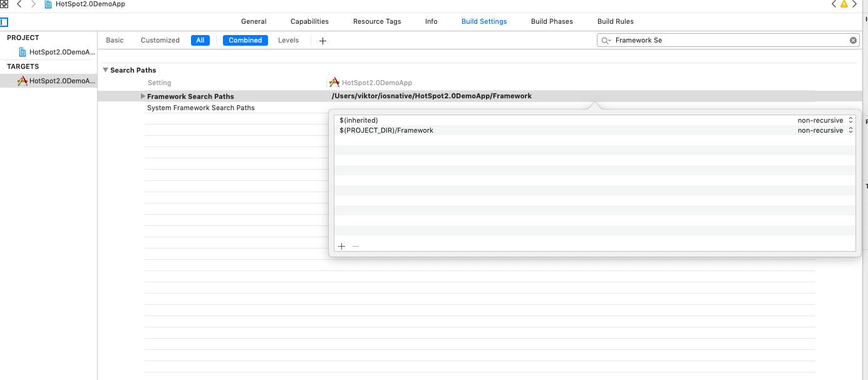This screenshot has width=868, height=380.
Task: Expand the Framework Search Paths disclosure triangle
Action: pyautogui.click(x=143, y=96)
